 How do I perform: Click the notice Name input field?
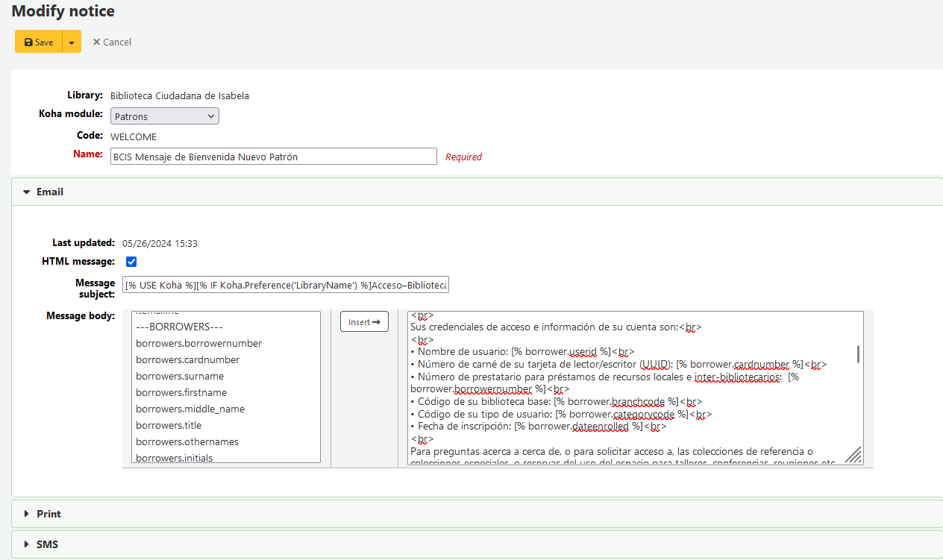tap(273, 157)
